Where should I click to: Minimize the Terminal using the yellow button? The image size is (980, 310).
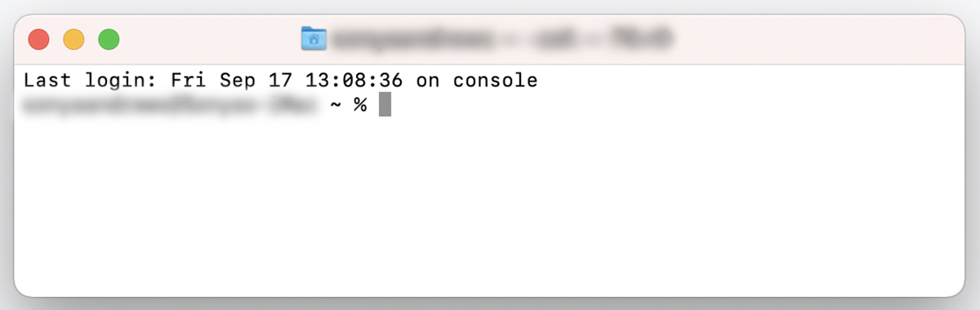click(73, 39)
